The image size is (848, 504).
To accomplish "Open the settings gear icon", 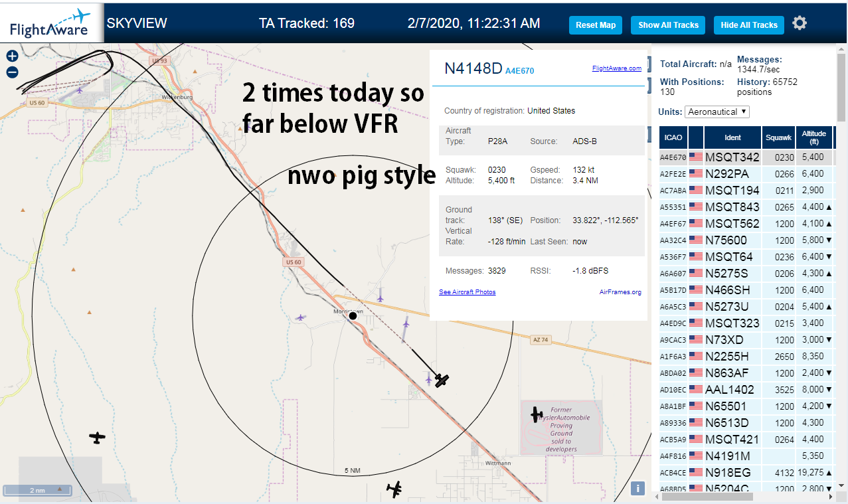I will [x=800, y=23].
